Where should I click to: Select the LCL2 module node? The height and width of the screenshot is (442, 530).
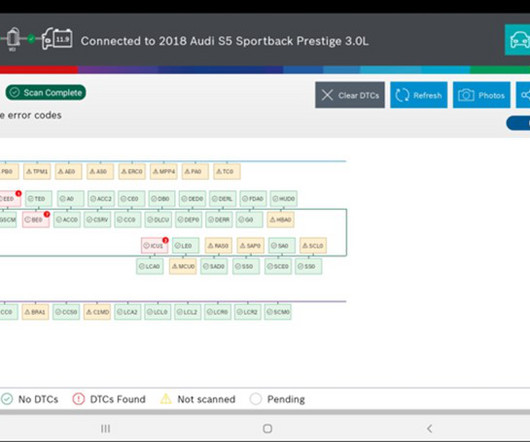click(188, 312)
